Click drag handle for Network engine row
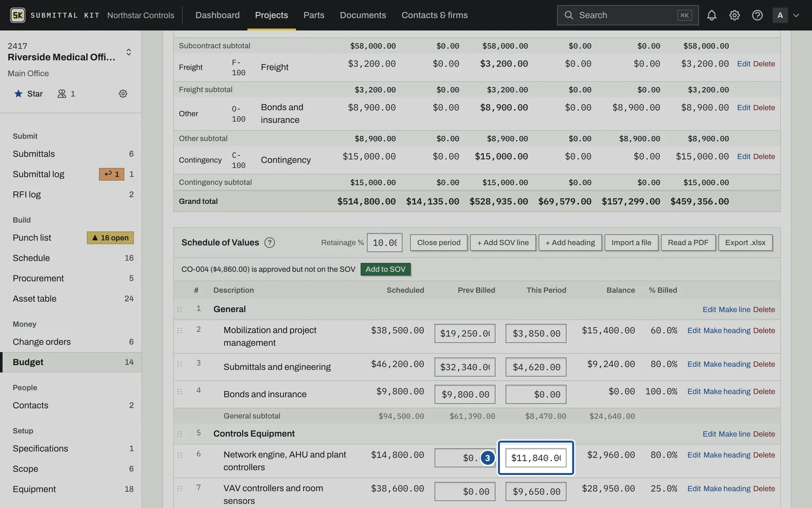The image size is (812, 508). point(180,455)
